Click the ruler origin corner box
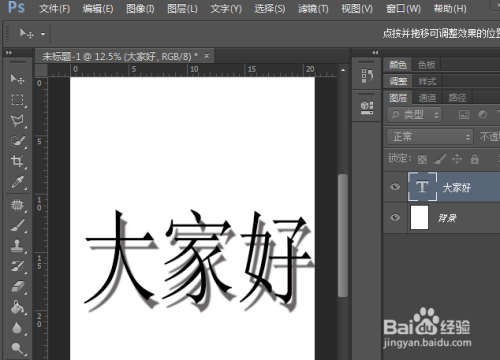This screenshot has width=500, height=360. (41, 70)
